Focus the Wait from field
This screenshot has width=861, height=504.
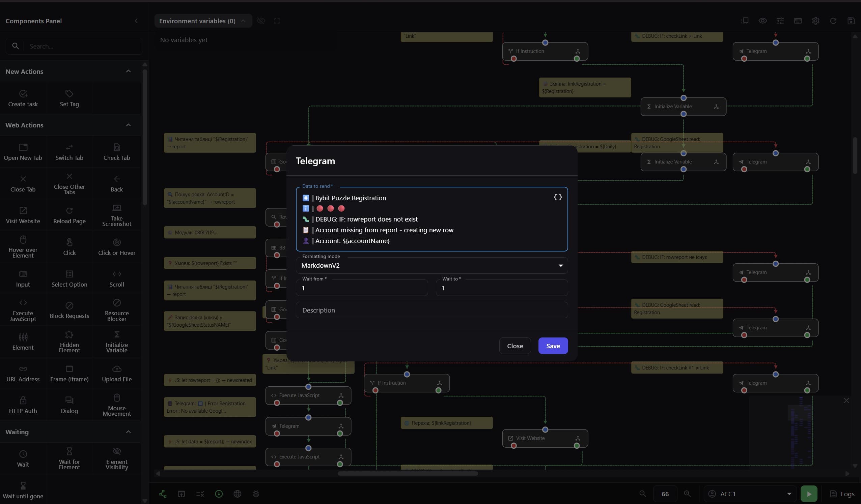click(362, 288)
